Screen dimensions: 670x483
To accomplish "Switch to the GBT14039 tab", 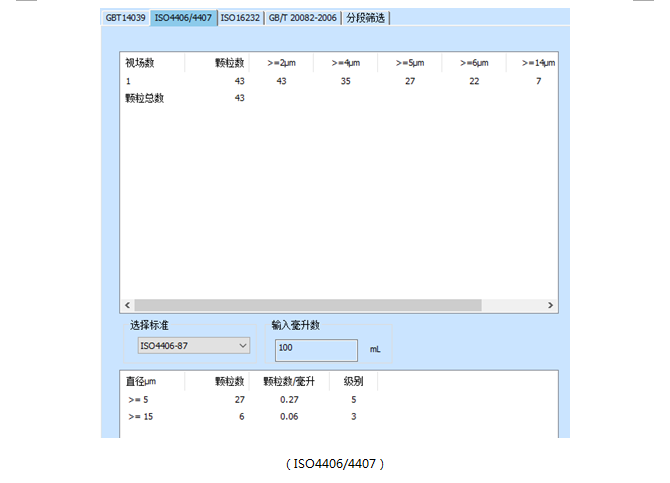I will pos(126,18).
